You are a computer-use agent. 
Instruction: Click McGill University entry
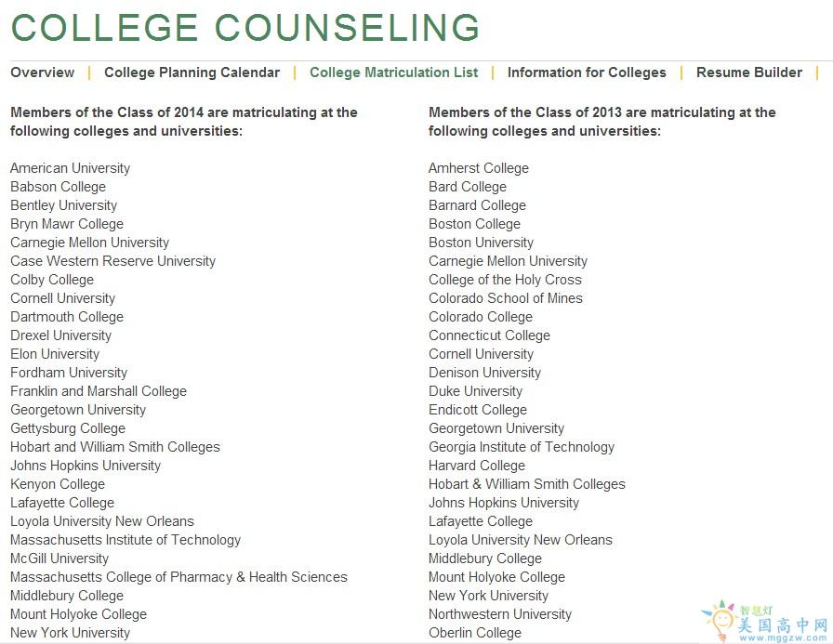point(59,559)
